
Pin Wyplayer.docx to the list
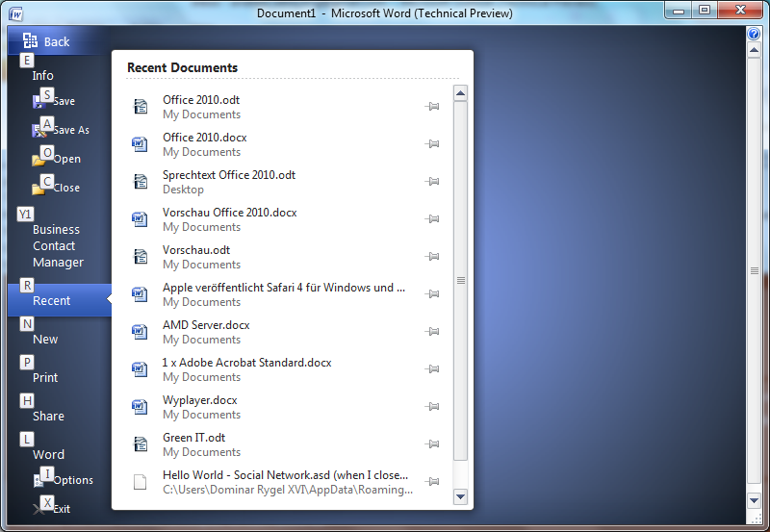tap(432, 406)
